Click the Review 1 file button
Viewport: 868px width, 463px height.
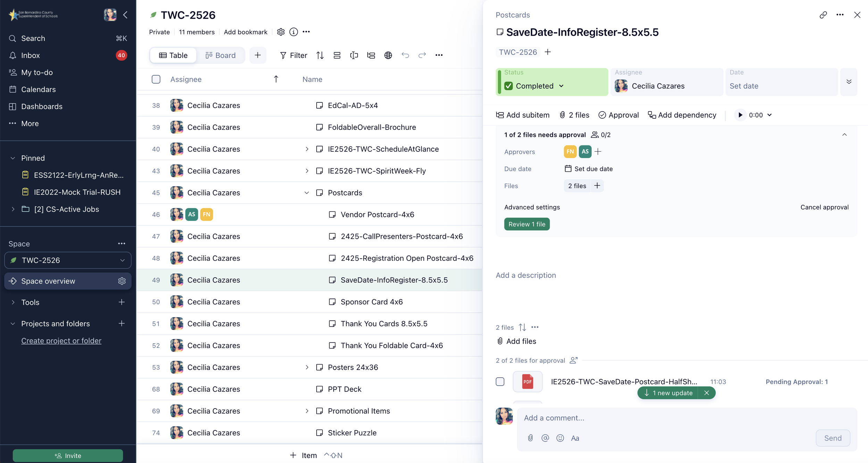coord(526,224)
